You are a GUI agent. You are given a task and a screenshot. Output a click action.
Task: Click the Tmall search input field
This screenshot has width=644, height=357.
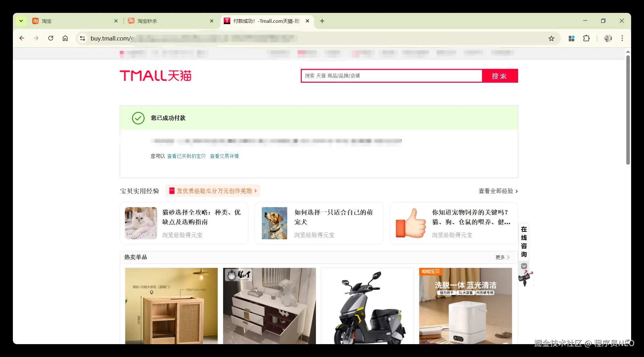point(391,76)
